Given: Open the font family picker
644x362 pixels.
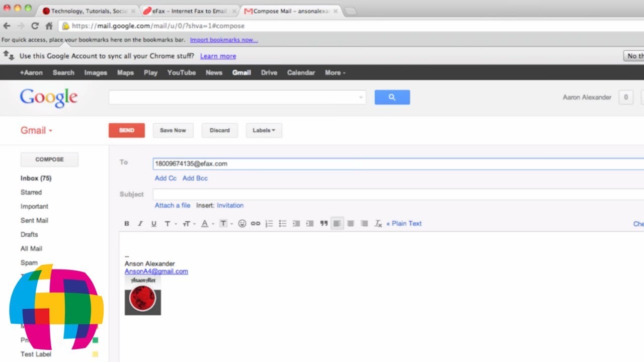Looking at the screenshot, I should click(x=170, y=224).
